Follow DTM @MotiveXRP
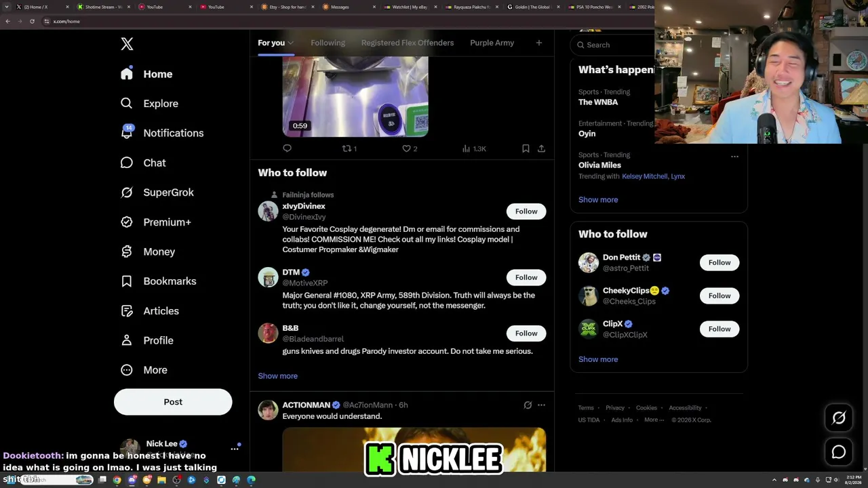868x488 pixels. [x=526, y=277]
